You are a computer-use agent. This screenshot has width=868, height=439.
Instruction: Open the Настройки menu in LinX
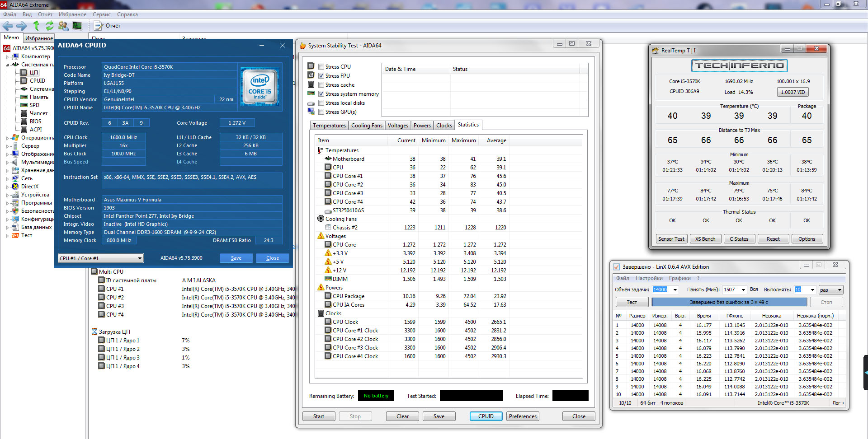pyautogui.click(x=649, y=278)
